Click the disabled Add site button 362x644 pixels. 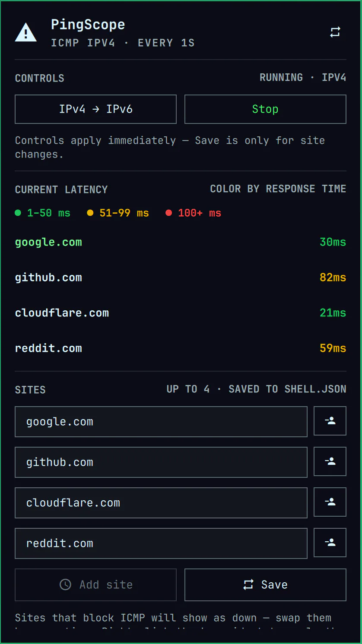point(96,585)
